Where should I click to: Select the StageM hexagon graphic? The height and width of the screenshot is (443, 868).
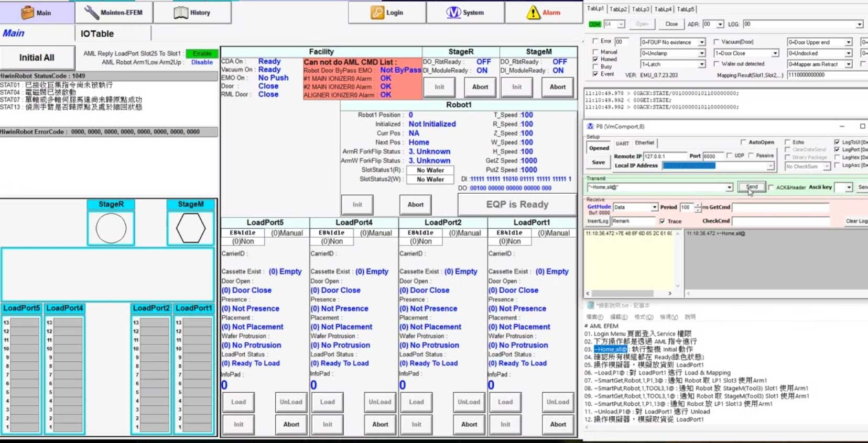point(191,228)
